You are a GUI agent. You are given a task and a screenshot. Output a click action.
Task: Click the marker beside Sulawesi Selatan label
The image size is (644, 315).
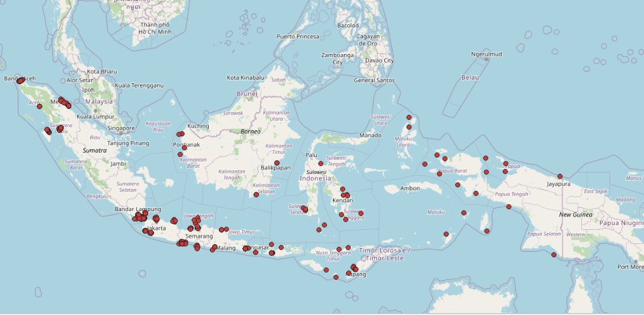point(305,209)
